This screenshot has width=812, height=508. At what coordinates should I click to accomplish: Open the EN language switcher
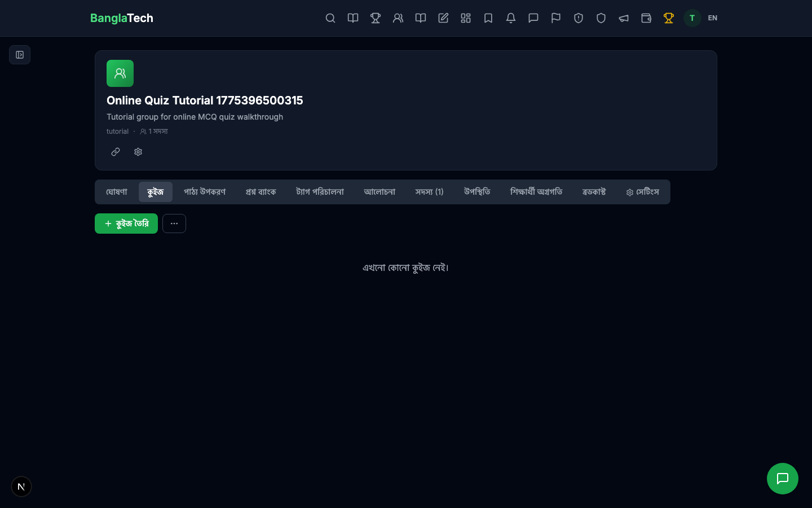(712, 18)
